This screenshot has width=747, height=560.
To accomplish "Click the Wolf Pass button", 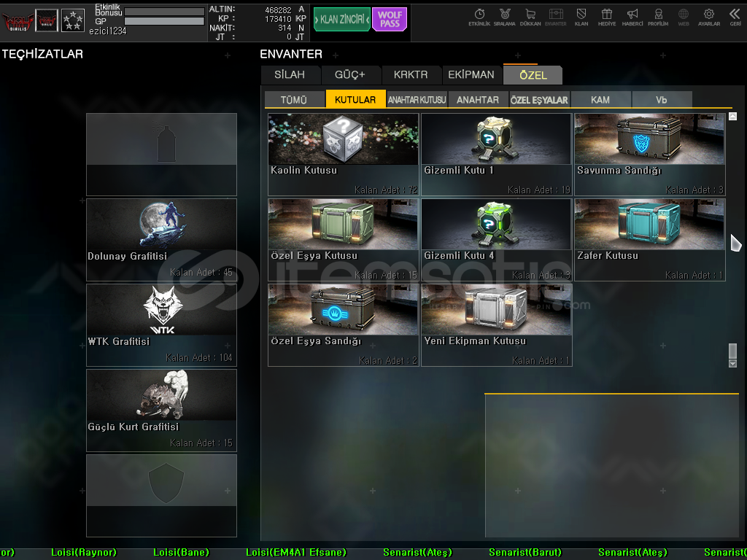I will (x=390, y=20).
